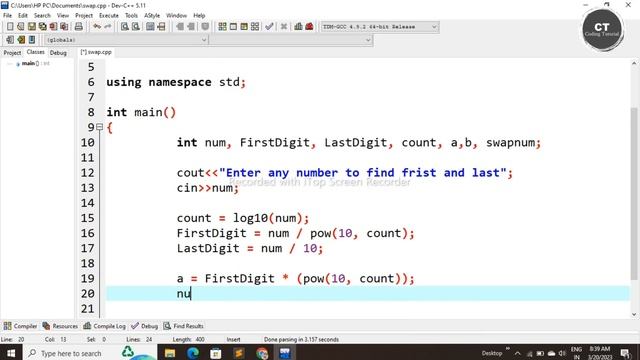
Task: Run Syntax Check with the checkmark icon
Action: 269,27
